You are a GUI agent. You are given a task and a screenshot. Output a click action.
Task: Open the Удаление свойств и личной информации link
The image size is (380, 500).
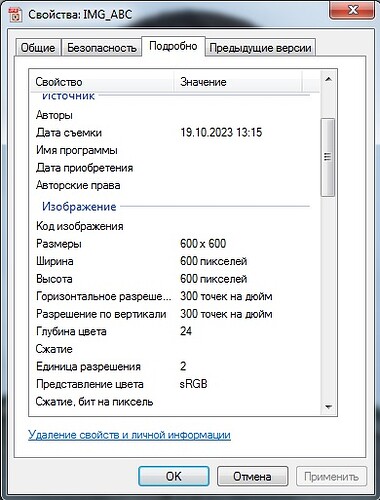coord(129,435)
